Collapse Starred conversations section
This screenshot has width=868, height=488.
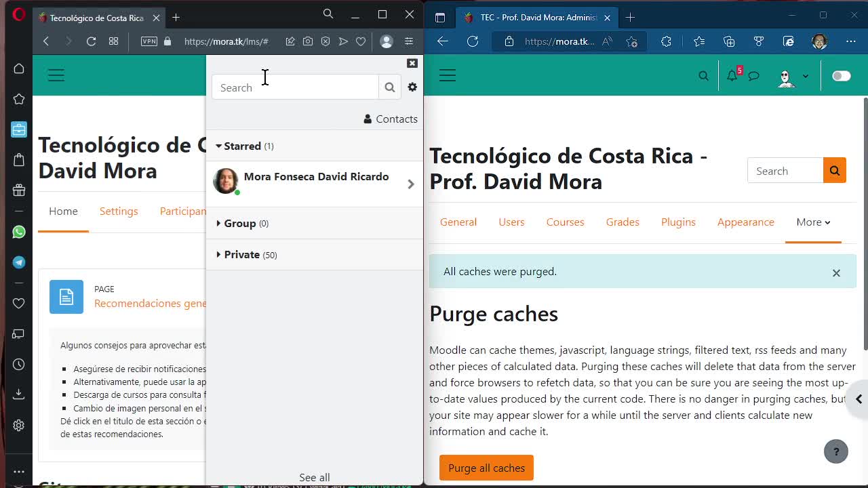point(245,146)
